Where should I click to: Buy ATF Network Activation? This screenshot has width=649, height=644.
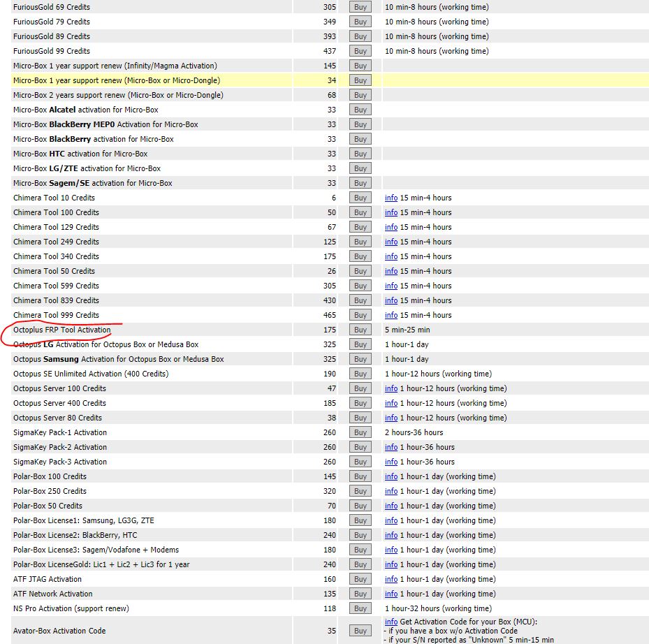[360, 594]
